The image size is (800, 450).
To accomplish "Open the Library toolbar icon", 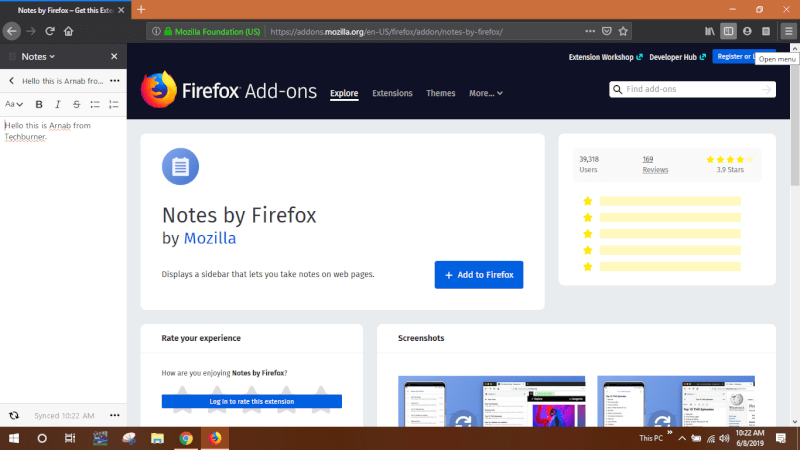I will tap(710, 31).
